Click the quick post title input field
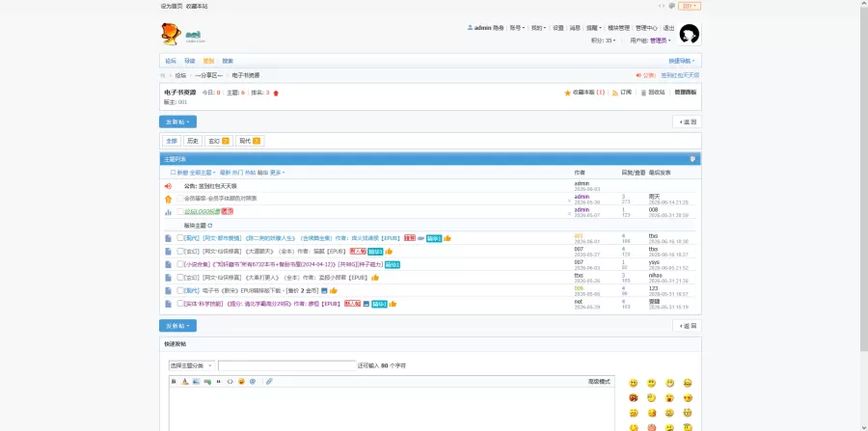The image size is (868, 431). (x=286, y=365)
